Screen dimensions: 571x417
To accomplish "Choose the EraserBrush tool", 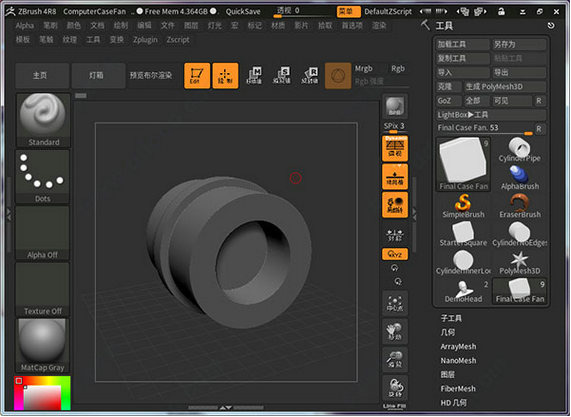I will click(x=520, y=206).
